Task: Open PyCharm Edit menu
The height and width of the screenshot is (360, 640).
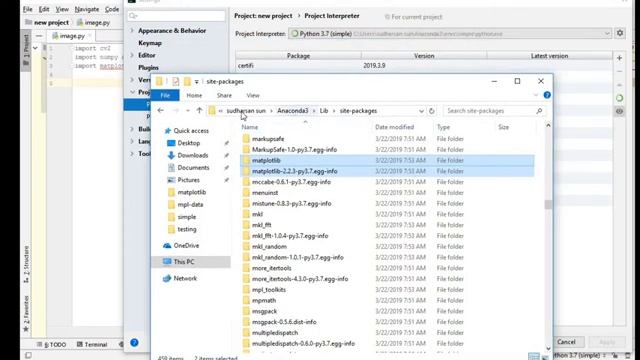Action: [x=44, y=9]
